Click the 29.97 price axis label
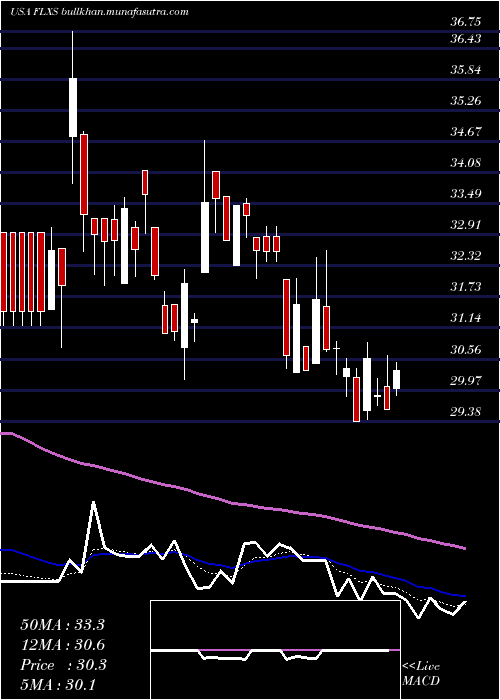Screen dimensions: 500x700 click(x=465, y=380)
